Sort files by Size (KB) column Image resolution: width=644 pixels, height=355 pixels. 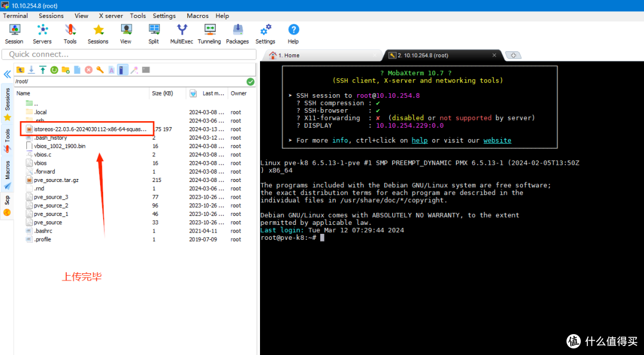coord(167,93)
